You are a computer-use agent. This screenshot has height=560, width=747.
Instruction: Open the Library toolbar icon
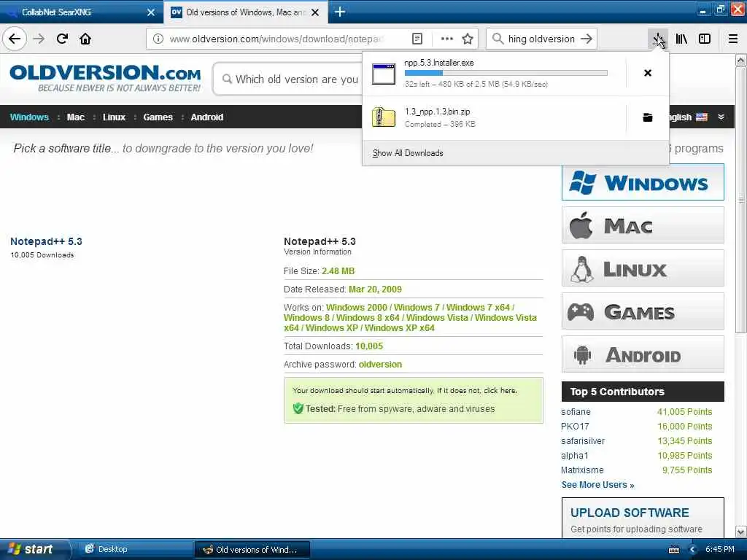pos(681,39)
